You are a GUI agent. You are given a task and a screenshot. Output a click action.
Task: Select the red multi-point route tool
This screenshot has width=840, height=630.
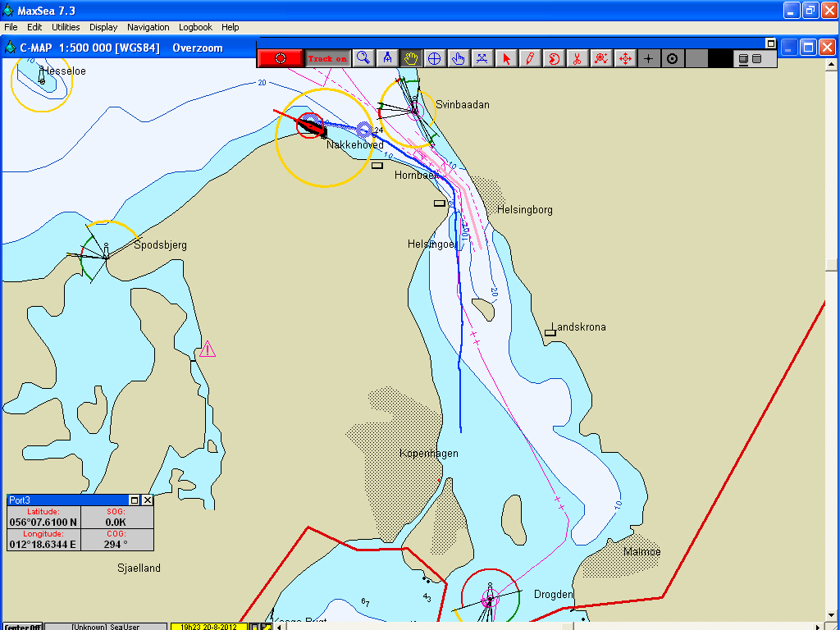[601, 58]
